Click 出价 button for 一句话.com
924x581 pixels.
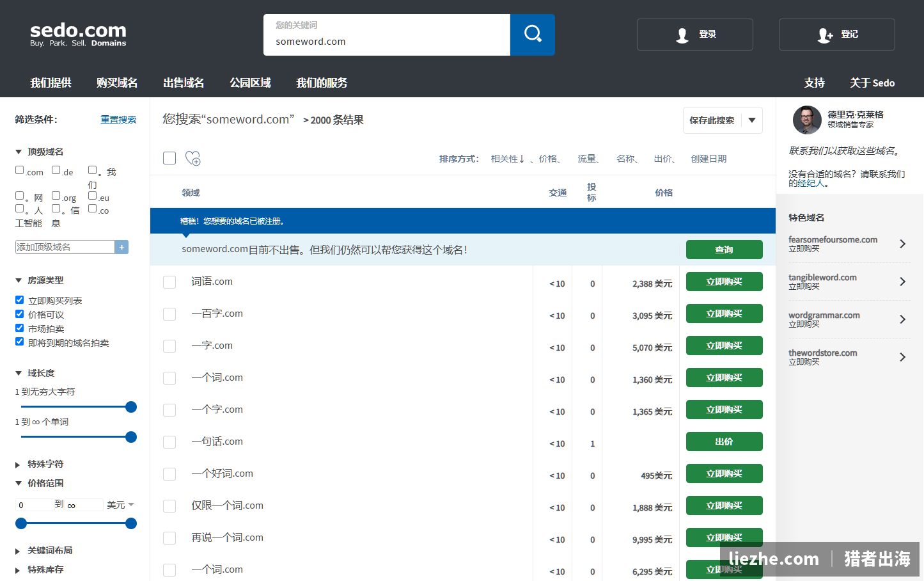724,442
